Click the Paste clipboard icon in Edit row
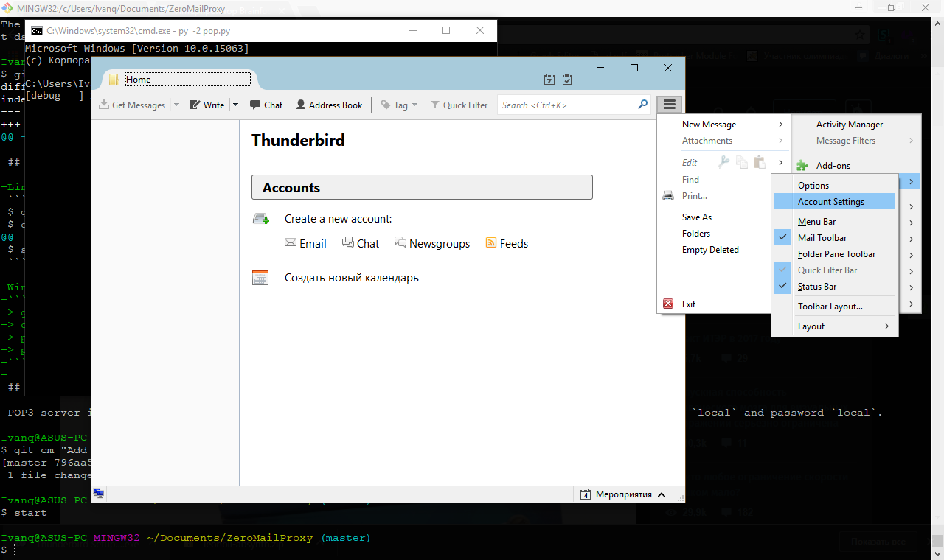The width and height of the screenshot is (944, 560). (x=760, y=162)
